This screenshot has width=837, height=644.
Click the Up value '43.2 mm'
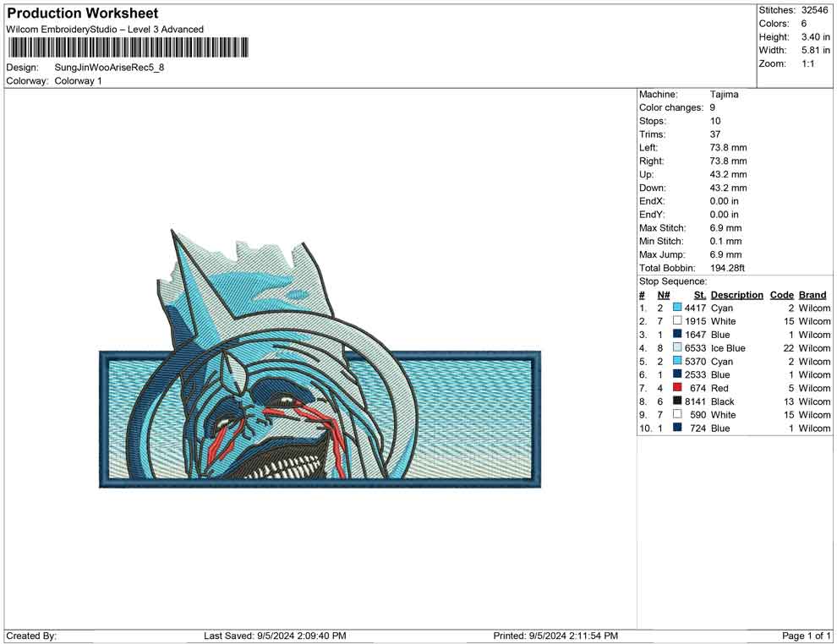click(728, 174)
